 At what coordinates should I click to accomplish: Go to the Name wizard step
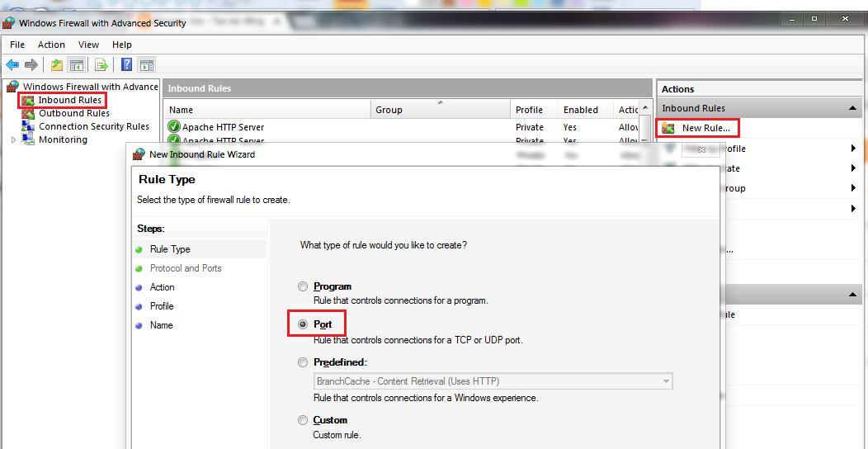coord(161,325)
